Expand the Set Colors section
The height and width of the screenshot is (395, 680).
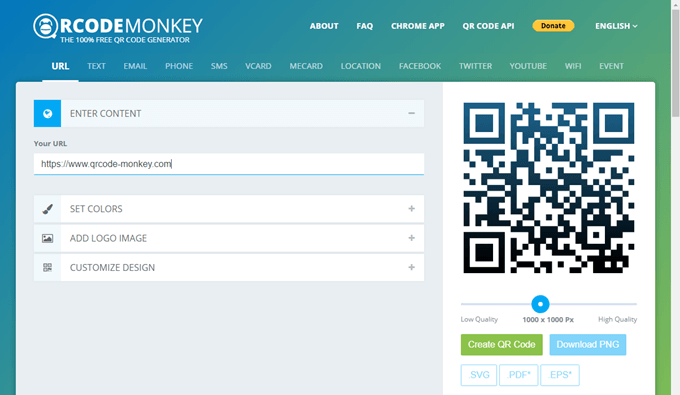coord(411,209)
